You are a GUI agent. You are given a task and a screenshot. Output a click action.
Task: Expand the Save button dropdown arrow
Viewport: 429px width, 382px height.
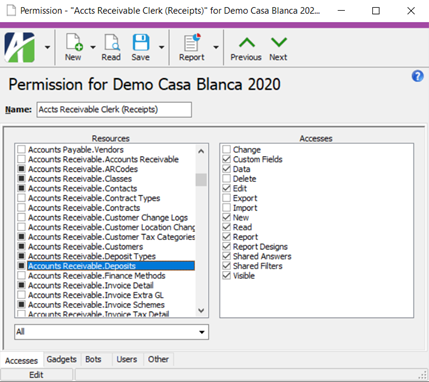click(x=162, y=47)
